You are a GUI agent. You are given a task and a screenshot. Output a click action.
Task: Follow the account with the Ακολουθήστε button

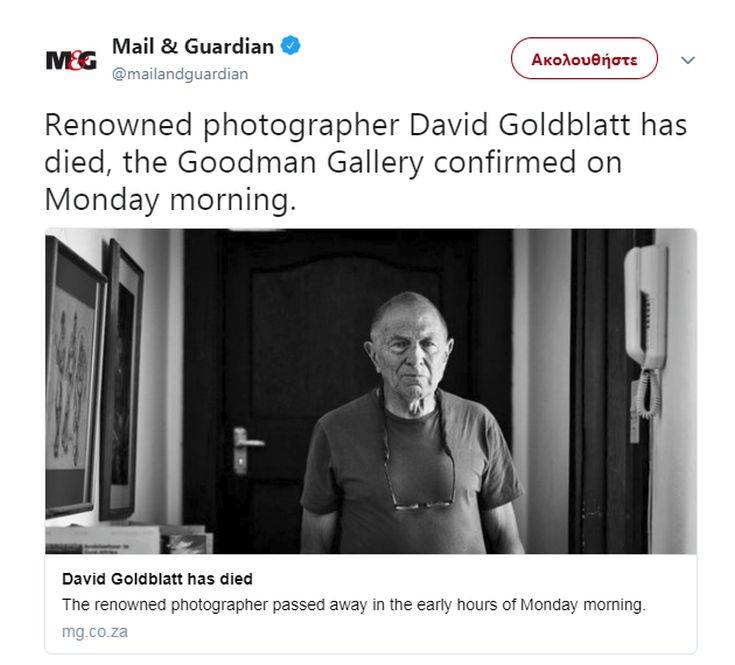pos(584,59)
